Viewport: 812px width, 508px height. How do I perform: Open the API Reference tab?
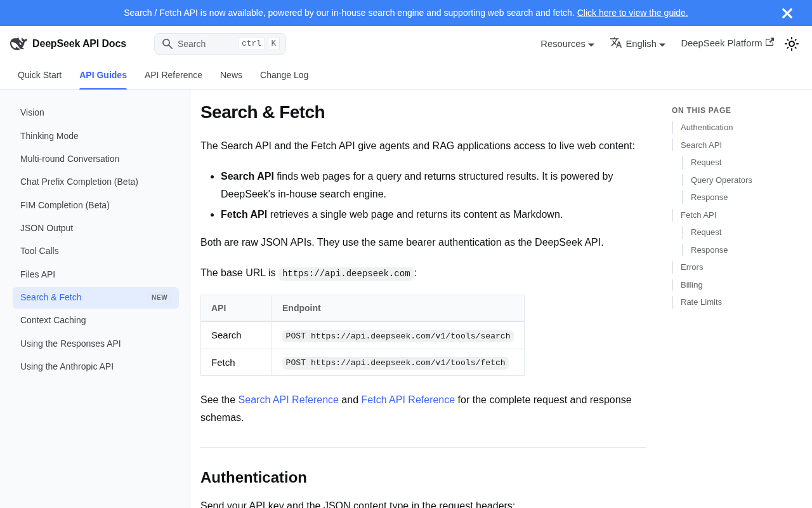(x=173, y=75)
